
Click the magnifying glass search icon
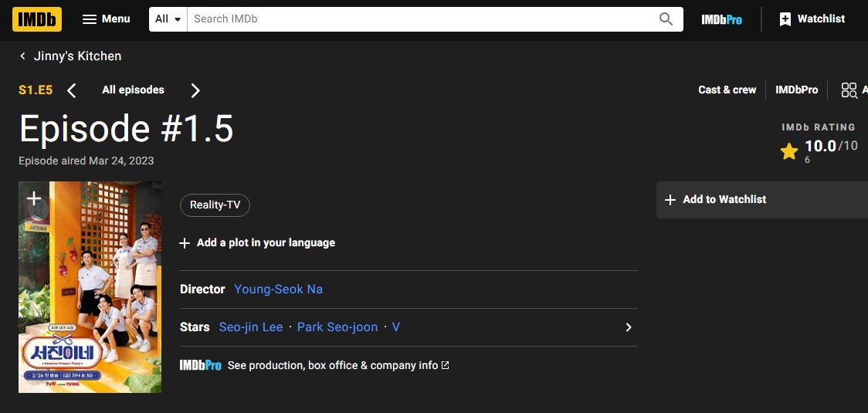(x=666, y=19)
